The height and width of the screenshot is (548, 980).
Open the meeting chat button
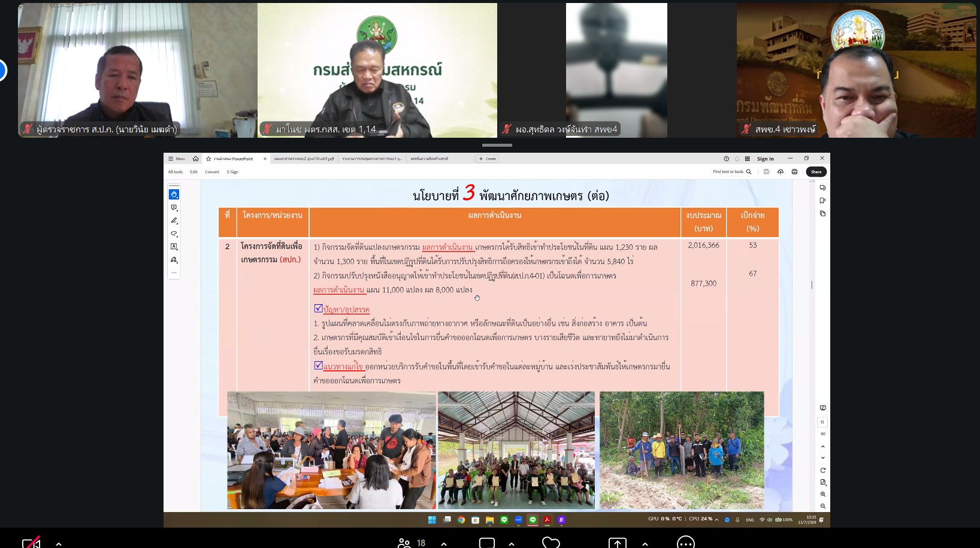(x=486, y=543)
